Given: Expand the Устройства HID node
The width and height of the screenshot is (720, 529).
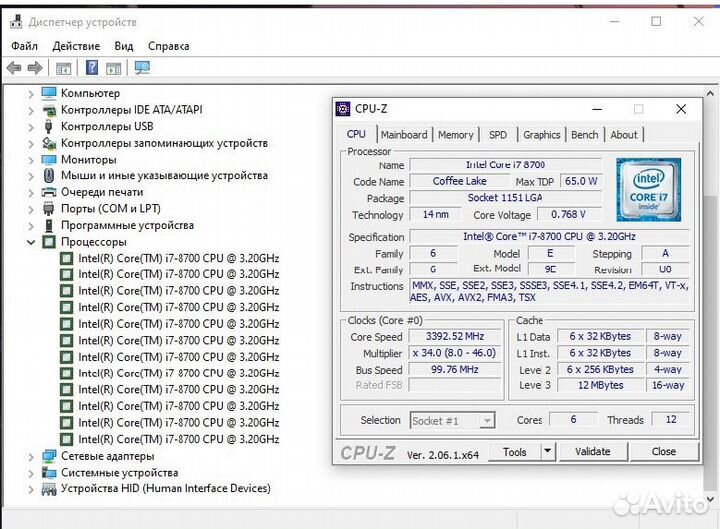Looking at the screenshot, I should [30, 490].
